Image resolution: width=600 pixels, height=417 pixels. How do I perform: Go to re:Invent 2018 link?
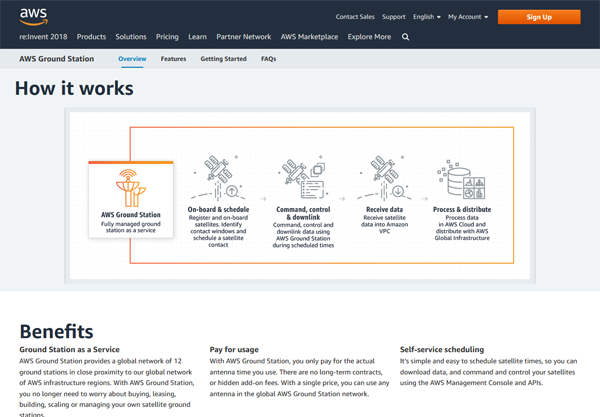click(43, 37)
